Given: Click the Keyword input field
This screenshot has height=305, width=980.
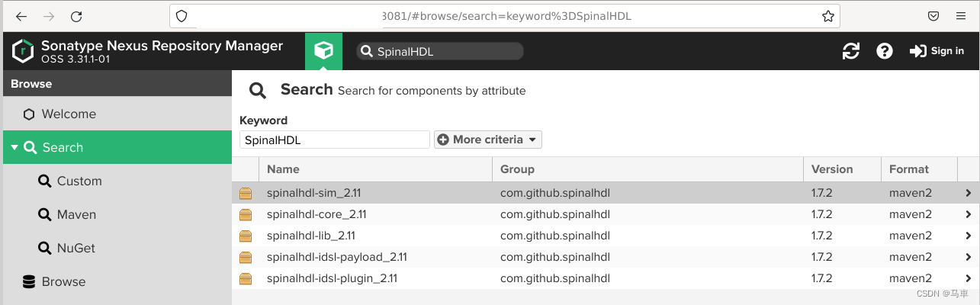Looking at the screenshot, I should [x=334, y=140].
